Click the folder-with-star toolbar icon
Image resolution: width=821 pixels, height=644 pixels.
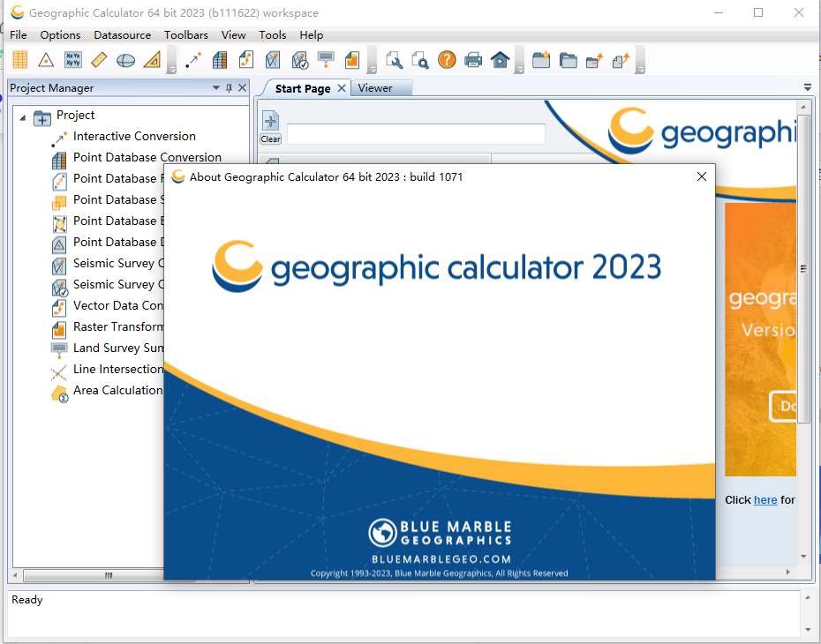tap(541, 60)
